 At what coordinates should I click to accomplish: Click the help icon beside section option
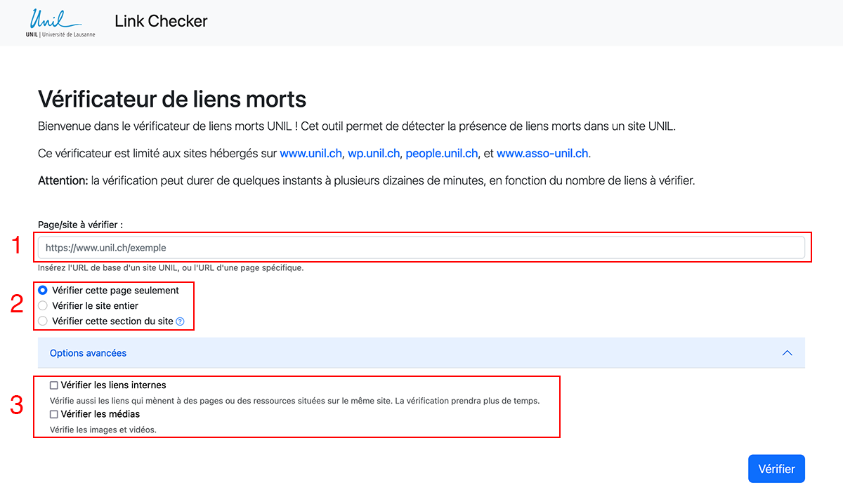click(x=180, y=321)
